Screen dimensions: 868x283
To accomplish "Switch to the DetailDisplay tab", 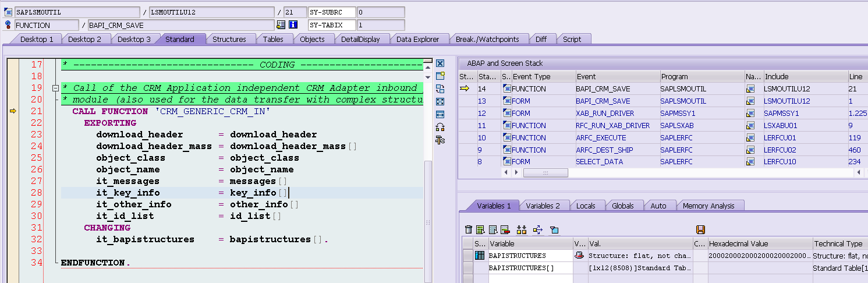I will tap(360, 39).
